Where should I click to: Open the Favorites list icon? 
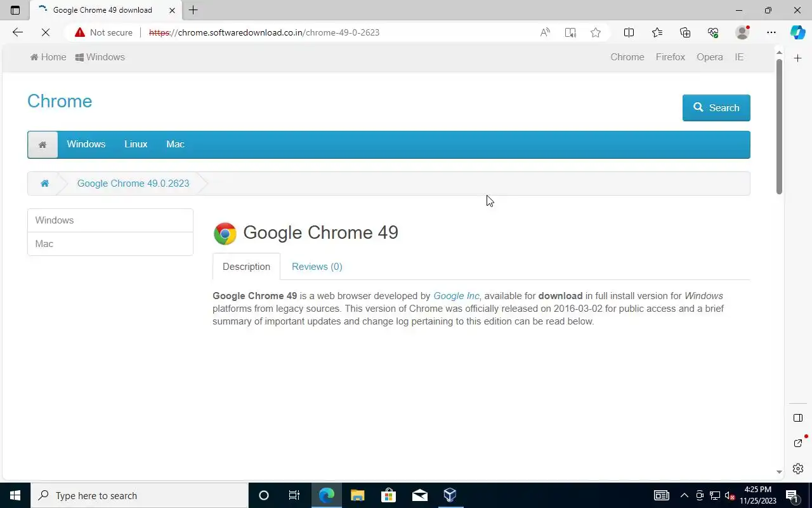coord(657,32)
